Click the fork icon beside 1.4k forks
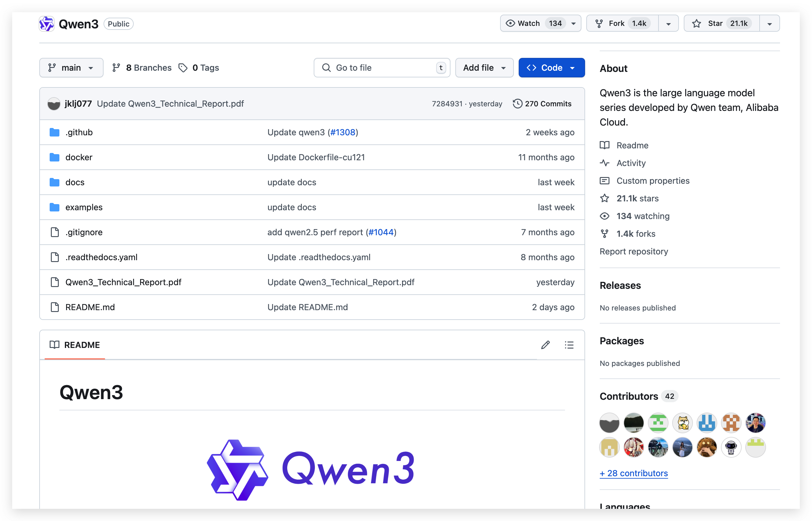 (x=605, y=234)
